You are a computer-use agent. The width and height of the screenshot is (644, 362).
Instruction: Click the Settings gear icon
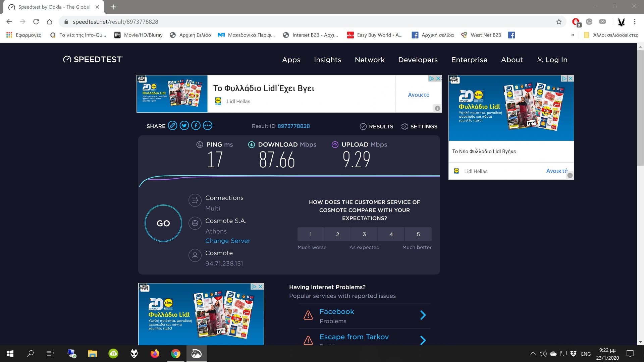[x=405, y=126]
